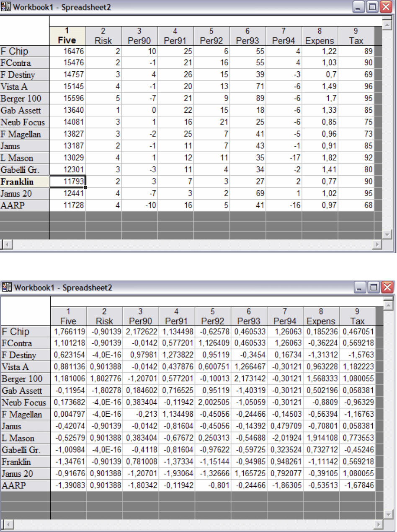This screenshot has width=397, height=532.
Task: Select the Risk column header in the standardized-data window
Action: 104,317
